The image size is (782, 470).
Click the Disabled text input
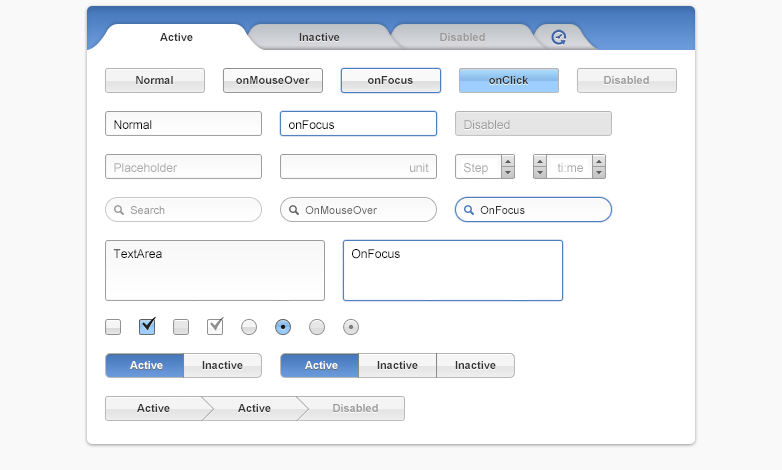point(533,124)
